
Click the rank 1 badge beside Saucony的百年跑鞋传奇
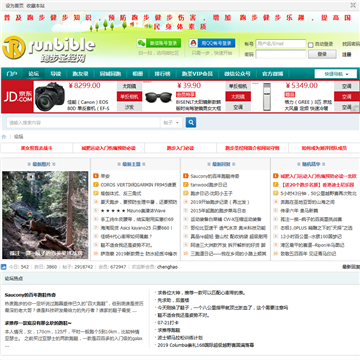click(186, 176)
